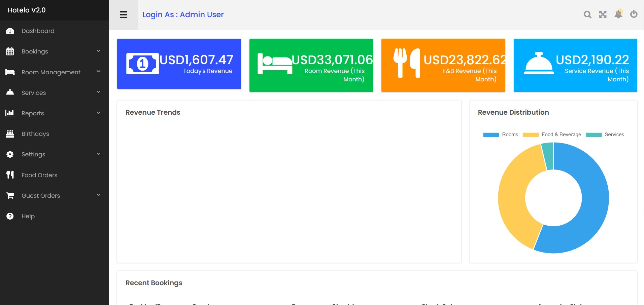Open notifications bell icon

click(618, 14)
